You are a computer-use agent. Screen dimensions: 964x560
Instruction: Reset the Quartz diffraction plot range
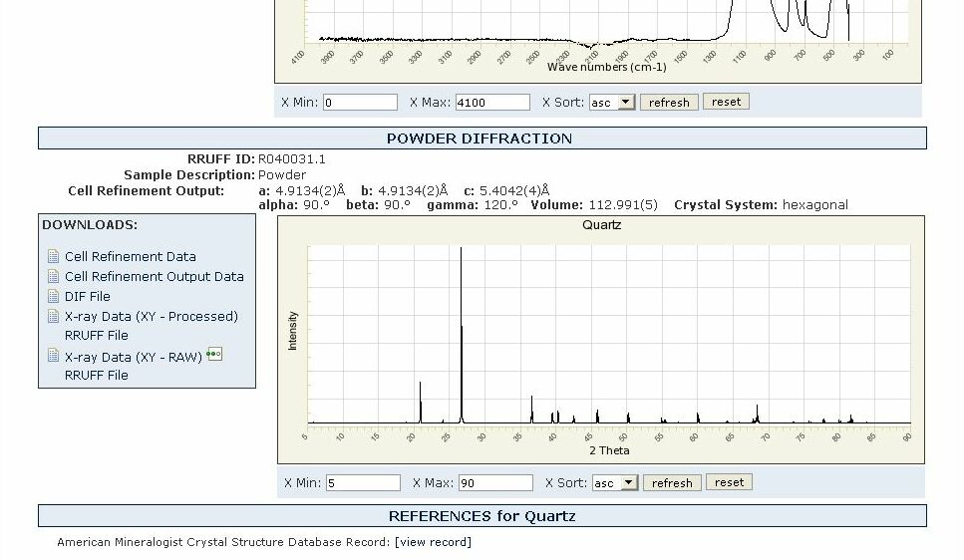pyautogui.click(x=729, y=482)
